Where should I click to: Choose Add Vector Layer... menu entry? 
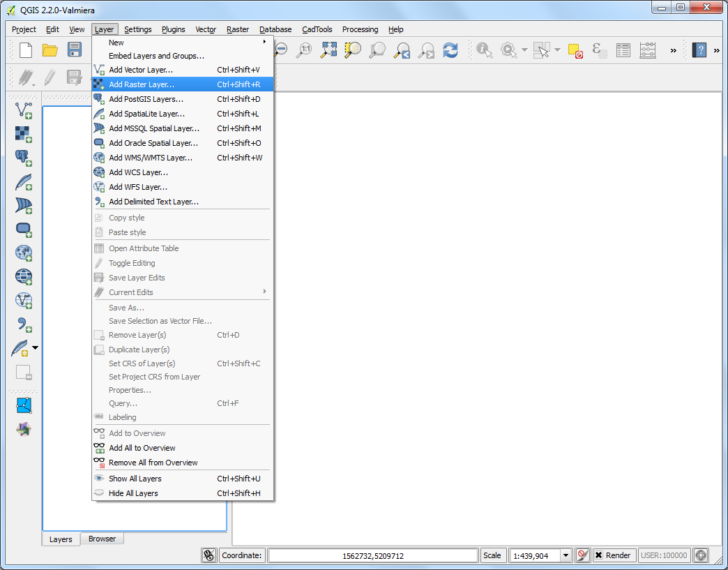183,70
